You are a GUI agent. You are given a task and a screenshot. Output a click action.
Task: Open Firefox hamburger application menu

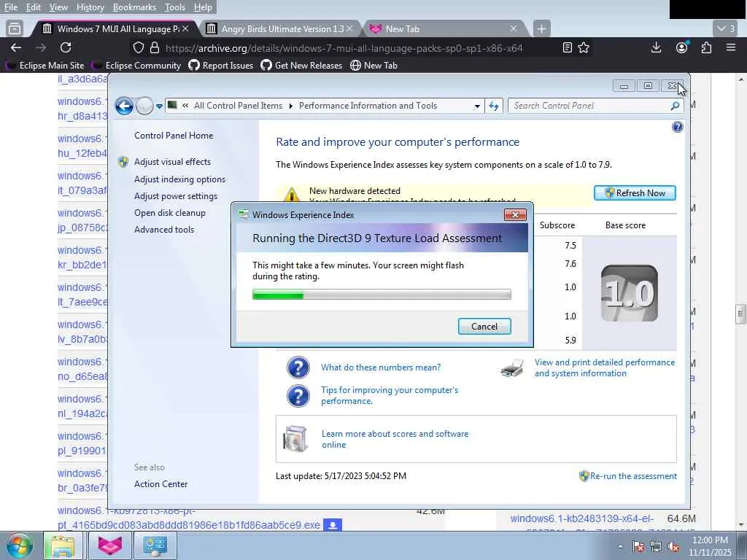click(x=731, y=47)
